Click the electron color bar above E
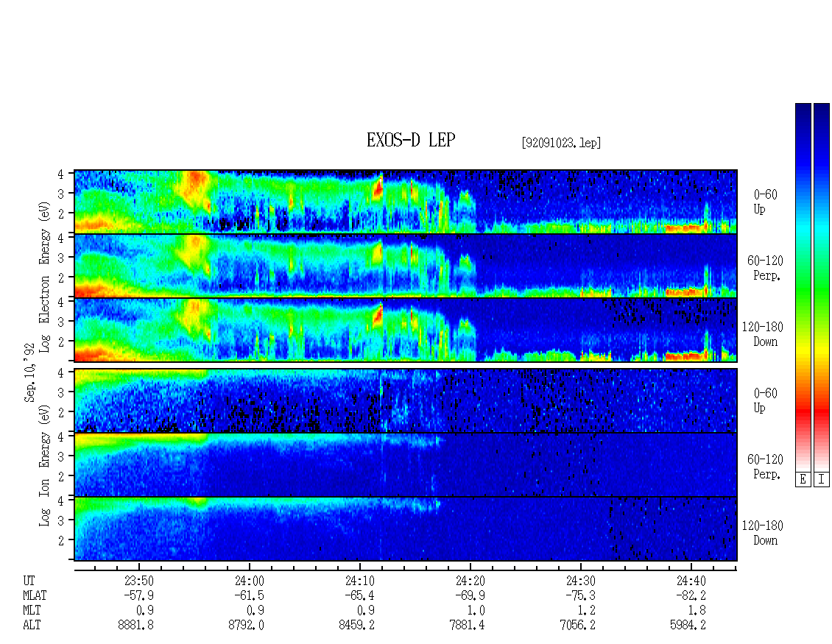Image resolution: width=832 pixels, height=644 pixels. [803, 287]
